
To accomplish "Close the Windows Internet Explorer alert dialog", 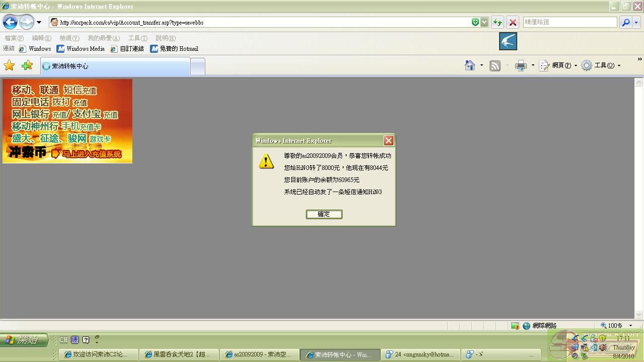I will click(x=388, y=141).
